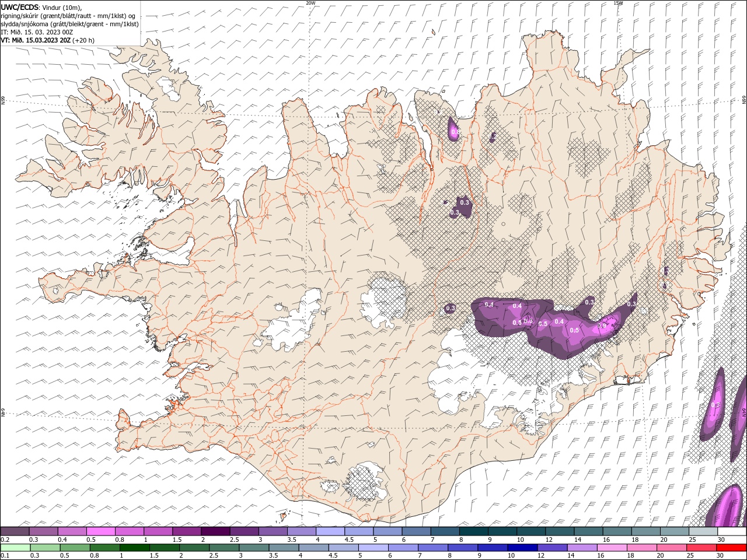Click the 'slydda/snjókoma' legend description line
The width and height of the screenshot is (747, 560).
70,24
